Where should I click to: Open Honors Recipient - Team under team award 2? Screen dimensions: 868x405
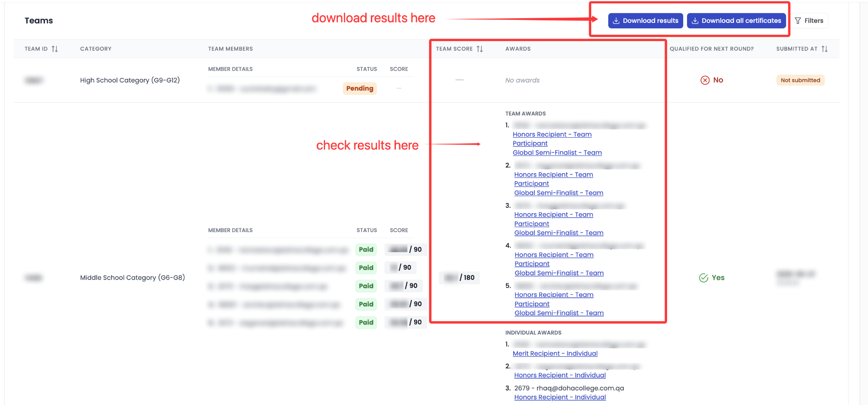(554, 175)
